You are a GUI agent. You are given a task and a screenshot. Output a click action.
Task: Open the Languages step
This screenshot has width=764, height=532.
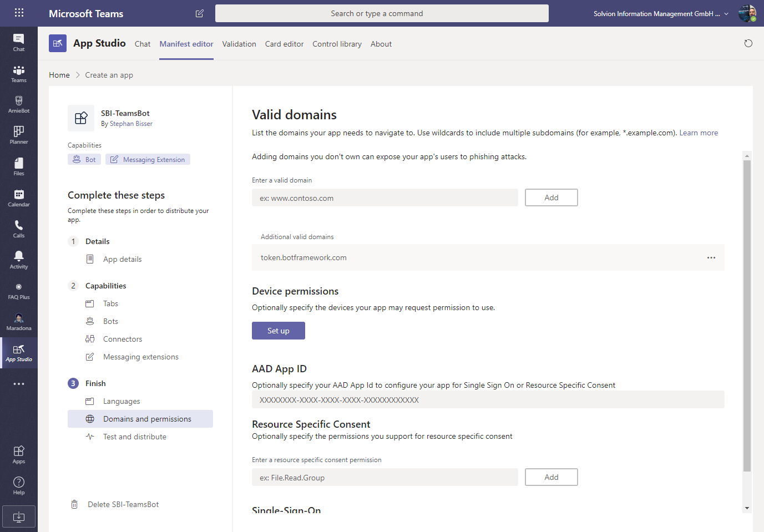click(122, 401)
